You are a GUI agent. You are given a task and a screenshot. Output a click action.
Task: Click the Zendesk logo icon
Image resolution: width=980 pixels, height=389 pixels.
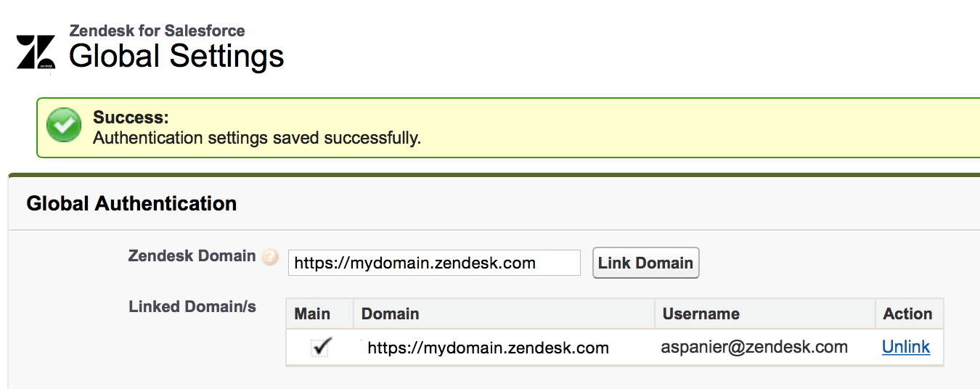pyautogui.click(x=36, y=52)
